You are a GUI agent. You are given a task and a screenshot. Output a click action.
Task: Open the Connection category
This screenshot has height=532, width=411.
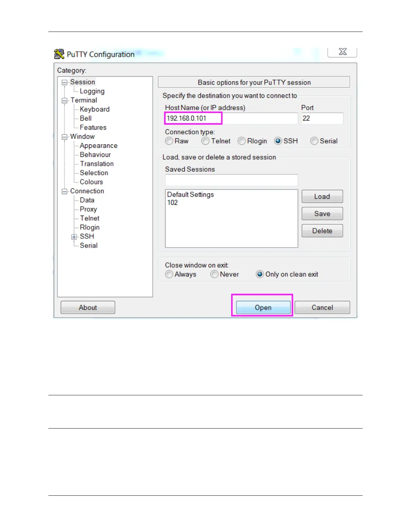click(x=87, y=191)
